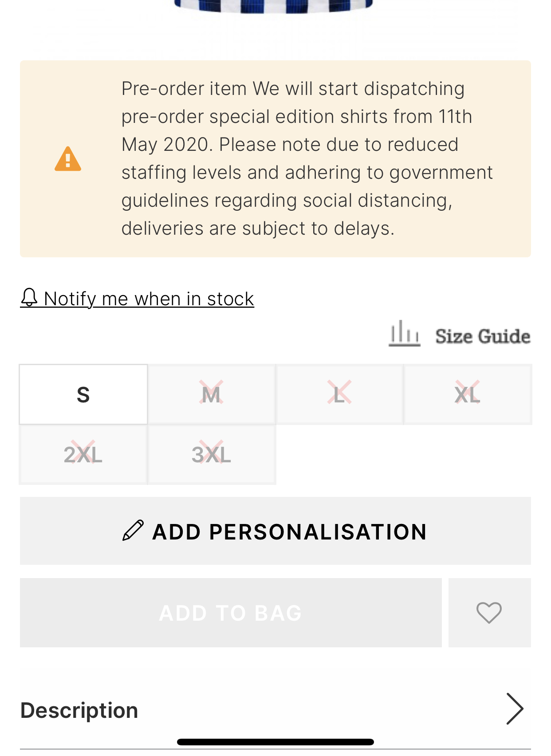
Task: Select size S
Action: pos(83,394)
